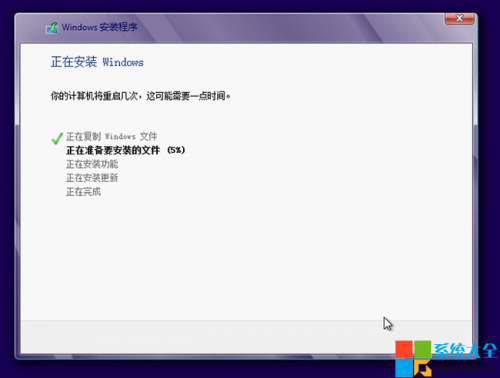500x378 pixels.
Task: Select the 正在安装功能 step
Action: [92, 164]
